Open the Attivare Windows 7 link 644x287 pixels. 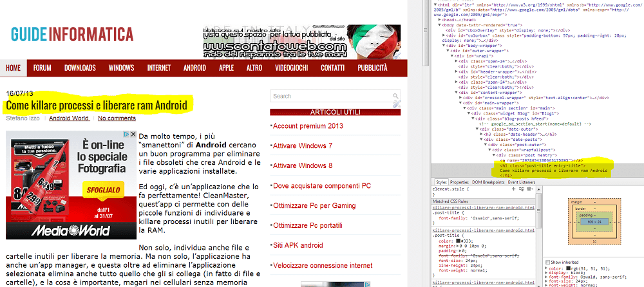point(303,146)
